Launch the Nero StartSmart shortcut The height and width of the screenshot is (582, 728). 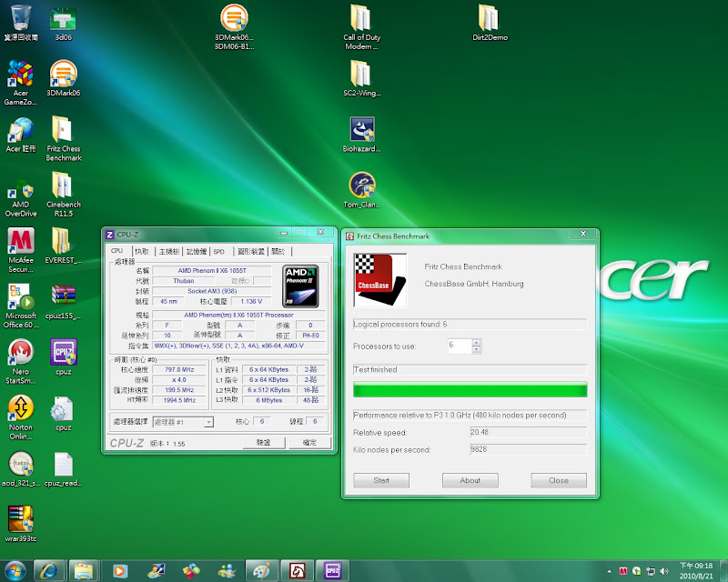click(20, 361)
